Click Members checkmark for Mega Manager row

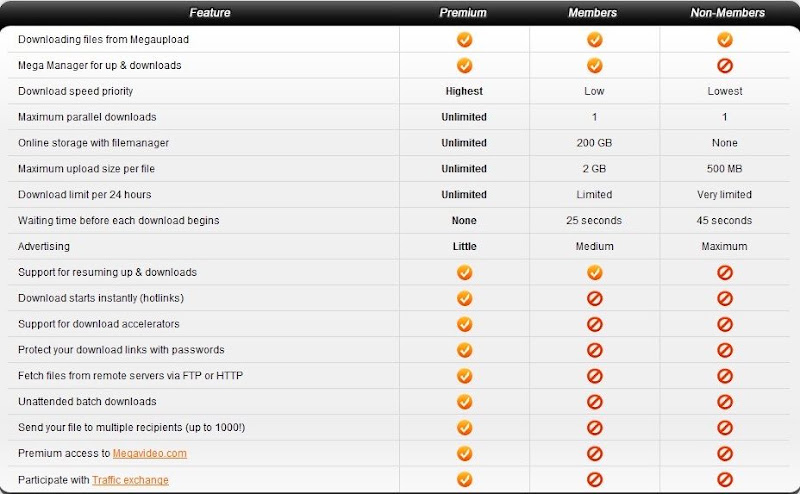point(594,65)
